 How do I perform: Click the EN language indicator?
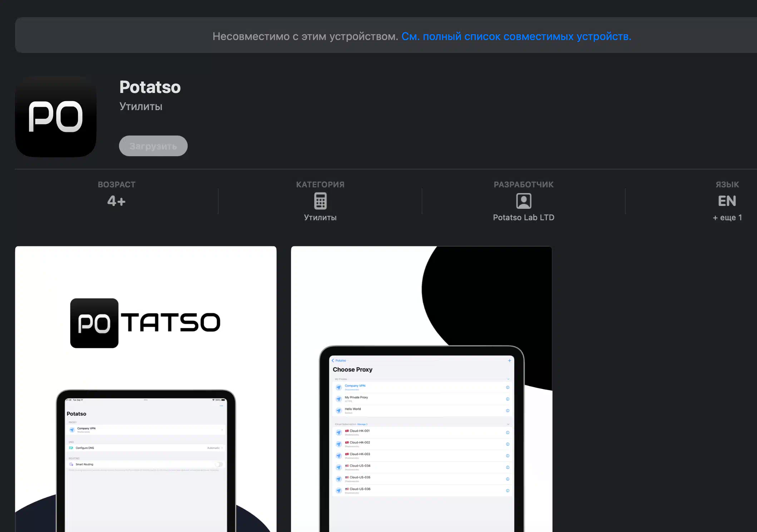[727, 201]
